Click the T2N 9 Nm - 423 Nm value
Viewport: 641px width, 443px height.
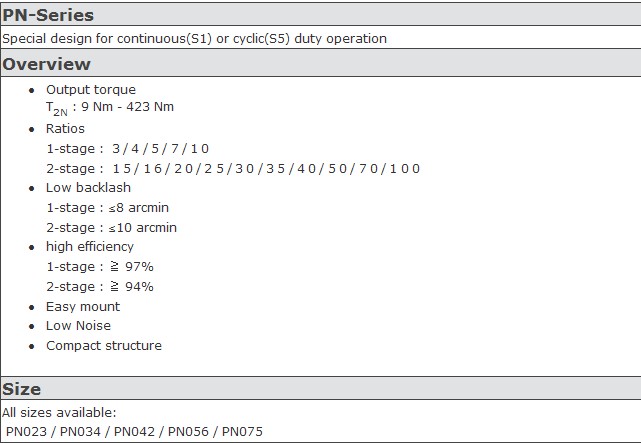coord(110,108)
